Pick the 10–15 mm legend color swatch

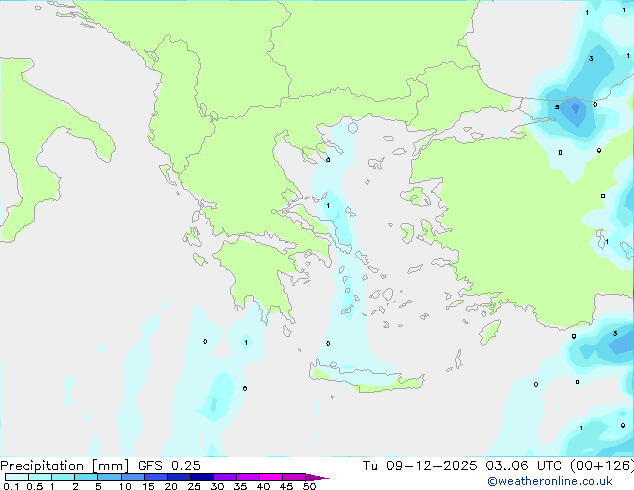click(x=133, y=477)
